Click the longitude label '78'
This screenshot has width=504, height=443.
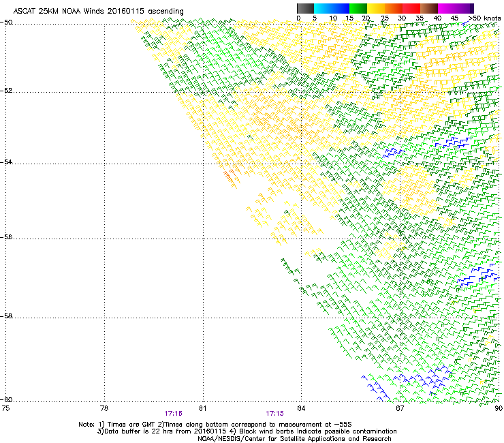click(x=104, y=408)
